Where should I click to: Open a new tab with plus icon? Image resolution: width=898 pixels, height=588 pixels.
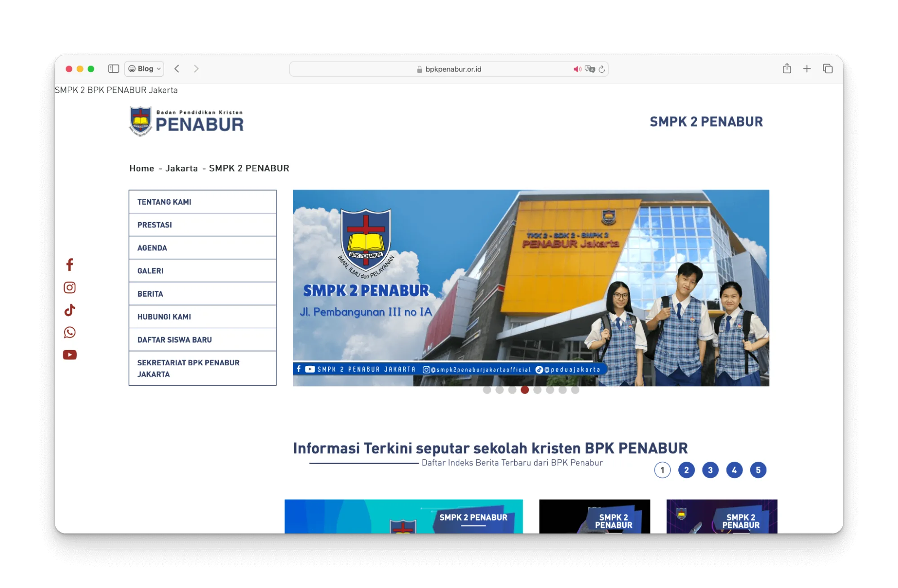[807, 69]
